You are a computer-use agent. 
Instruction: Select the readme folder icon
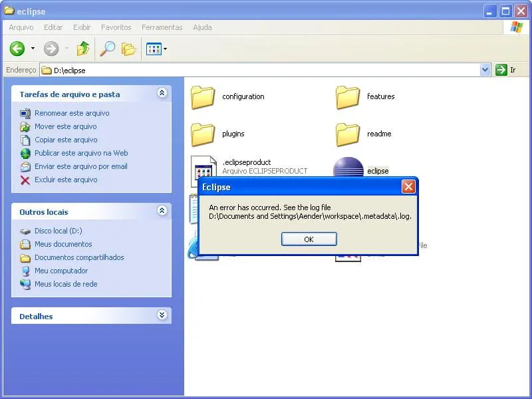(x=348, y=134)
